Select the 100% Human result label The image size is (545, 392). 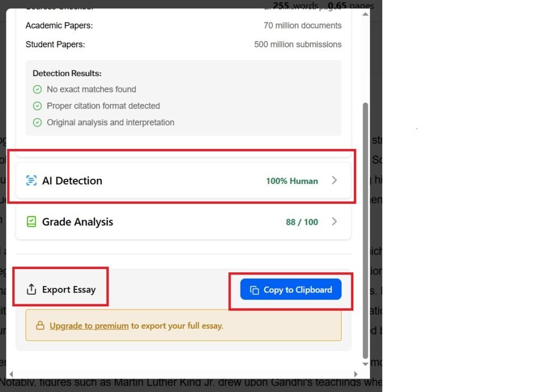[292, 181]
